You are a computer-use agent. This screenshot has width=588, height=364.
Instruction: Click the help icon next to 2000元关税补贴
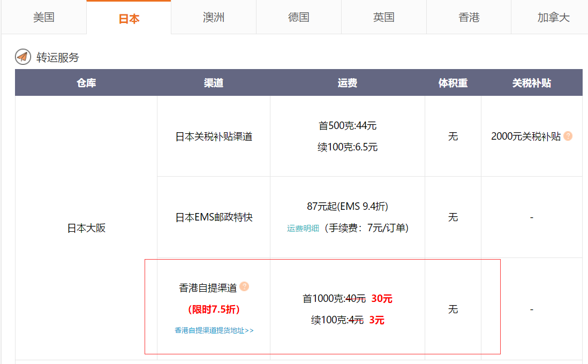568,136
